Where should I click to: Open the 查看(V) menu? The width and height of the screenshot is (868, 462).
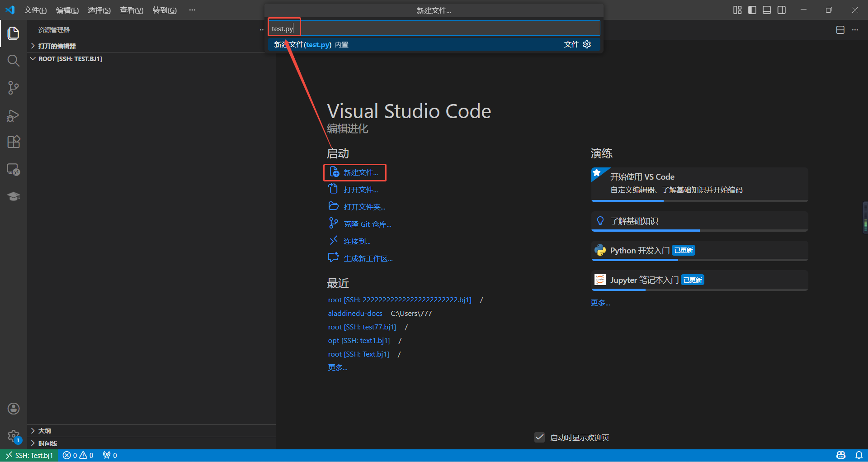(131, 10)
